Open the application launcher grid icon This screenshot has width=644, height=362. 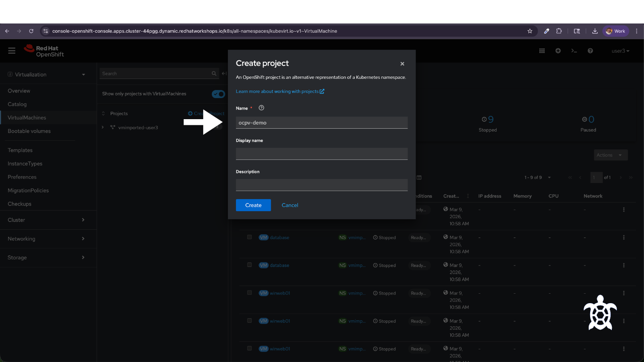tap(542, 51)
